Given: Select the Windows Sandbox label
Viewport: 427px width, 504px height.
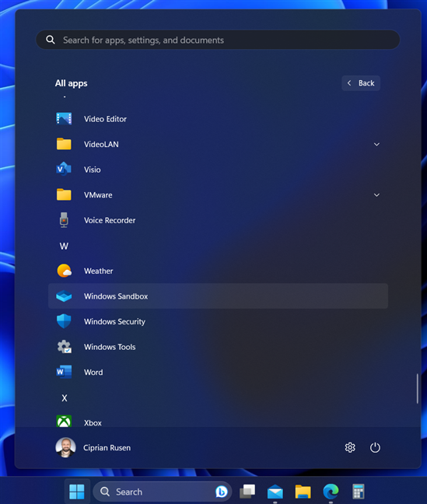Looking at the screenshot, I should (x=116, y=296).
